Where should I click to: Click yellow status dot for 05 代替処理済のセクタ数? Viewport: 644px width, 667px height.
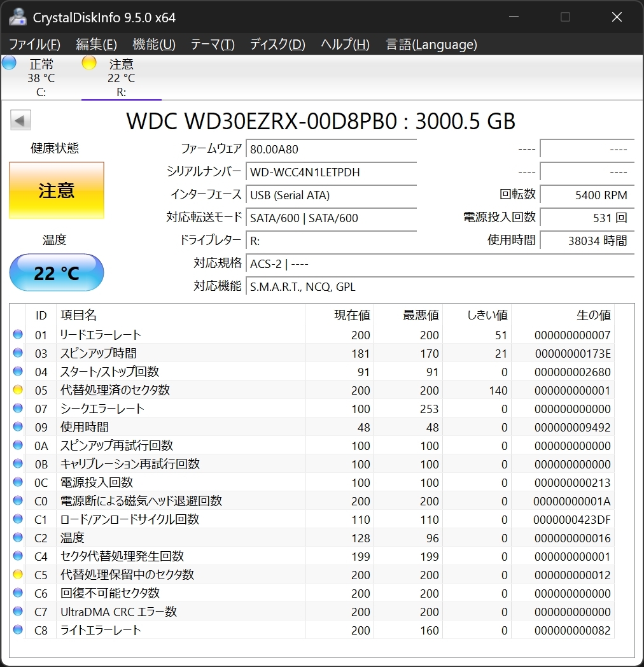[18, 390]
